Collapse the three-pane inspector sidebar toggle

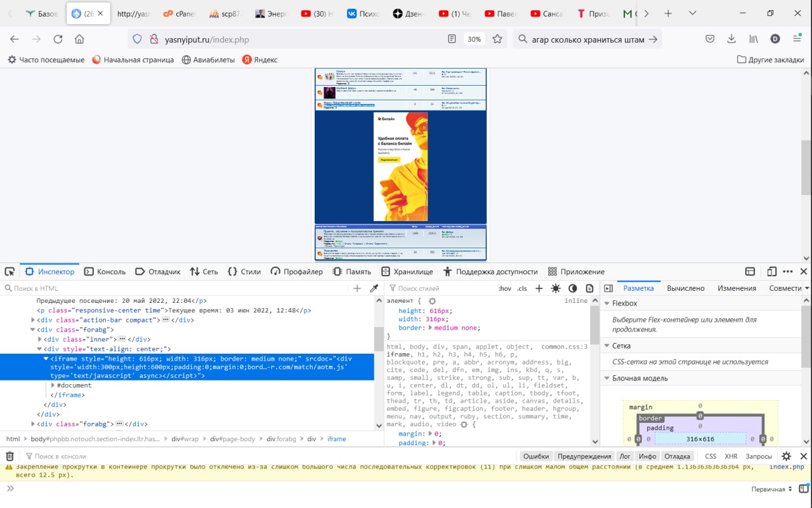pyautogui.click(x=608, y=288)
